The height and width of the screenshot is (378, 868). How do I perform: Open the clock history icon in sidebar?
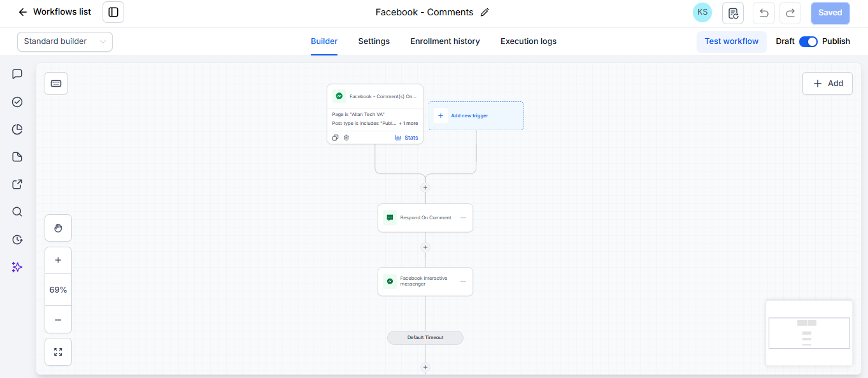pyautogui.click(x=17, y=240)
